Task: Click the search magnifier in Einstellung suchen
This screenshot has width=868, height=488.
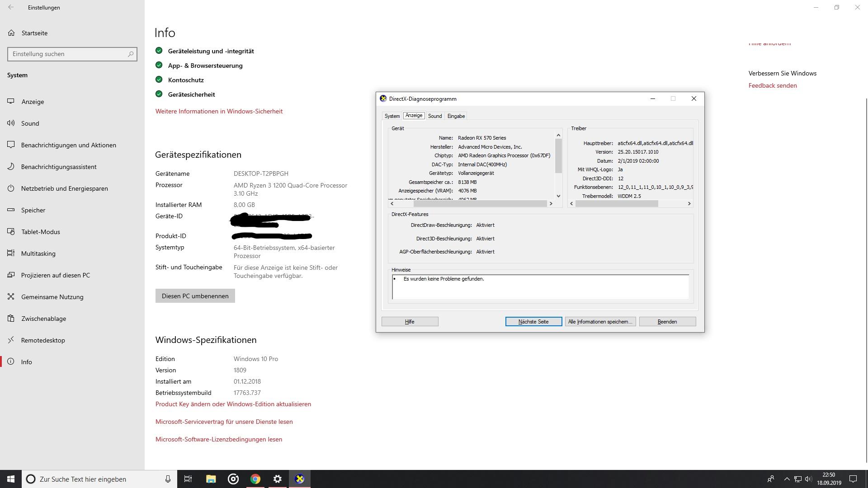Action: coord(131,54)
